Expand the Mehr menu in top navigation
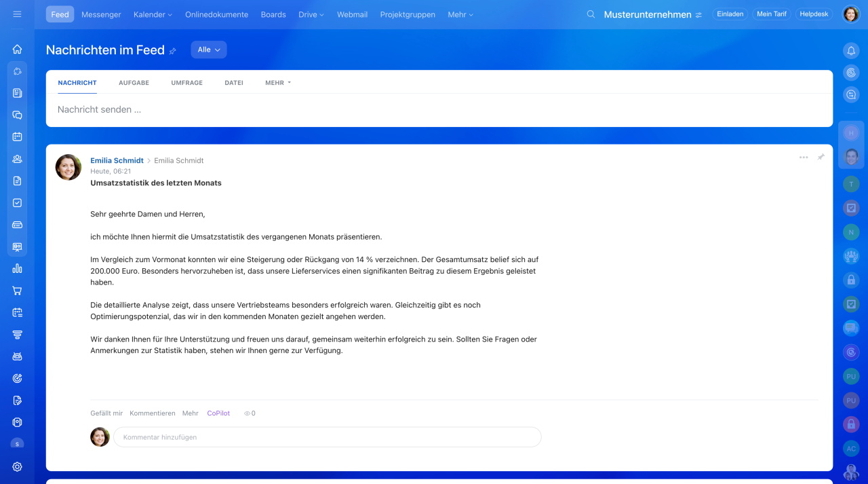This screenshot has width=868, height=484. [x=460, y=14]
